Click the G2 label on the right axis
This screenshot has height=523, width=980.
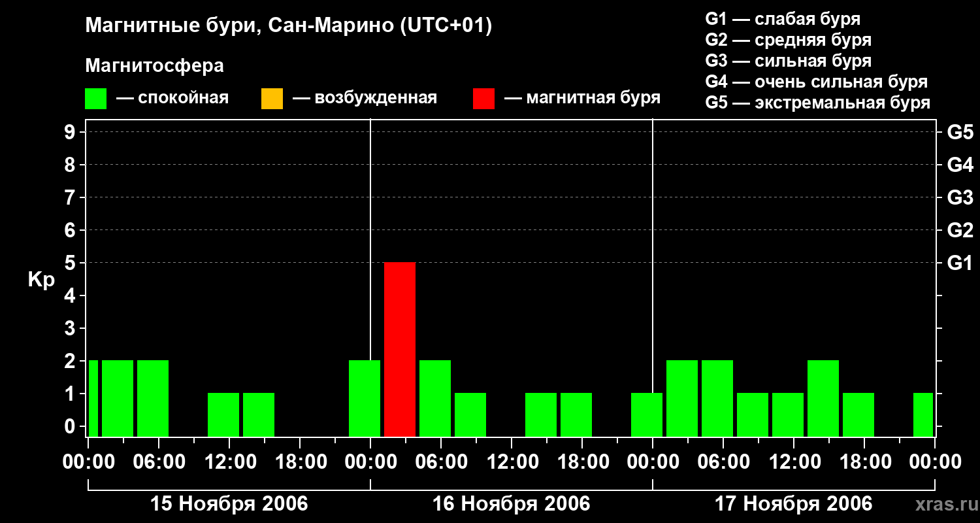960,230
